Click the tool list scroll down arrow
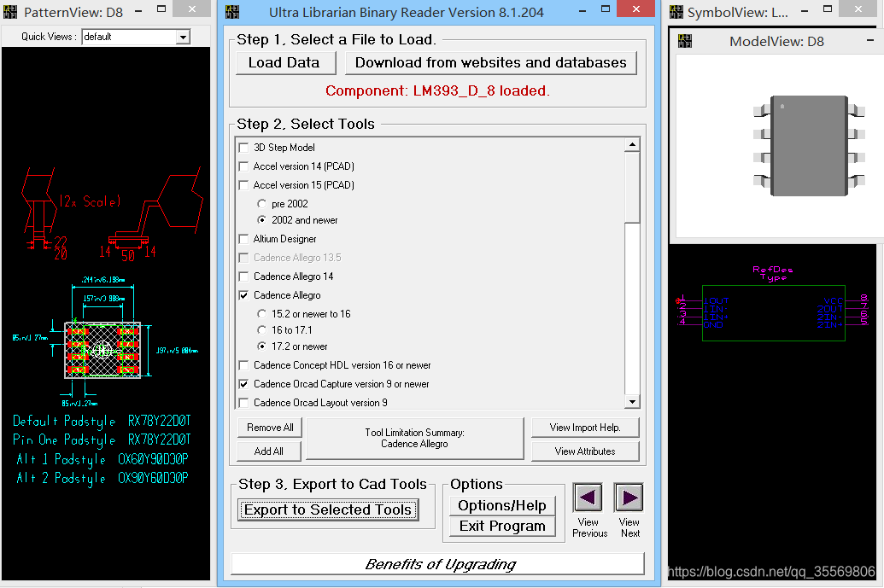The image size is (884, 588). pos(632,402)
